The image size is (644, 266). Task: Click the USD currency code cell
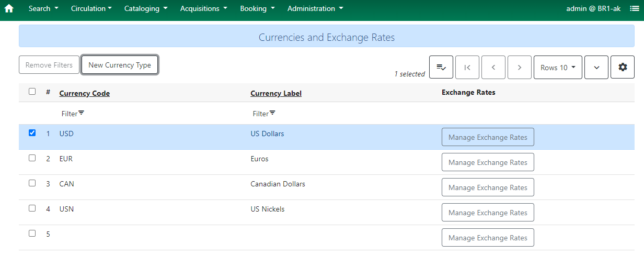click(66, 134)
